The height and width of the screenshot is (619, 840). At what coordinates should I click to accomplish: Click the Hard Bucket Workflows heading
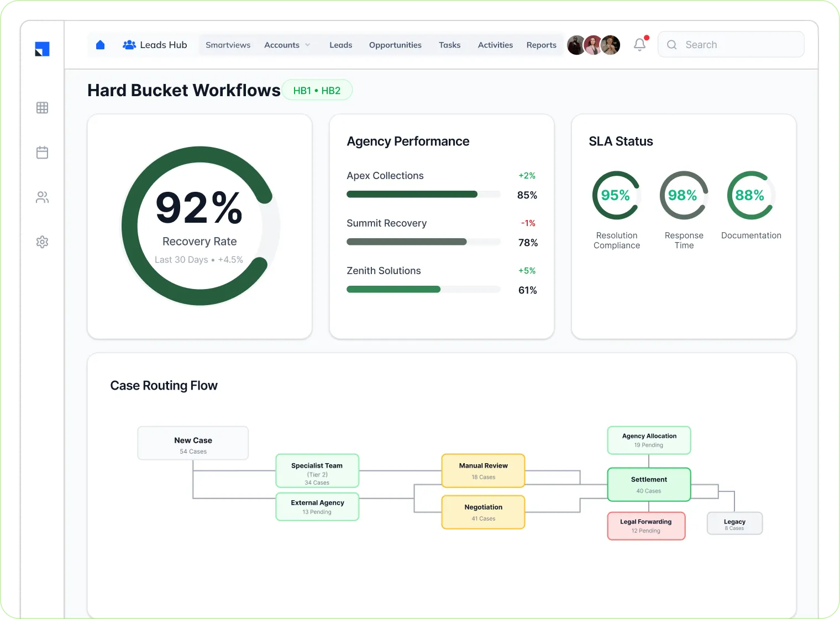click(x=184, y=90)
